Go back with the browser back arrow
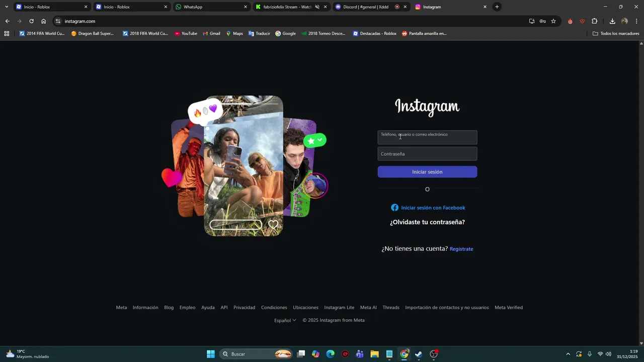Viewport: 644px width, 362px height. pyautogui.click(x=7, y=21)
